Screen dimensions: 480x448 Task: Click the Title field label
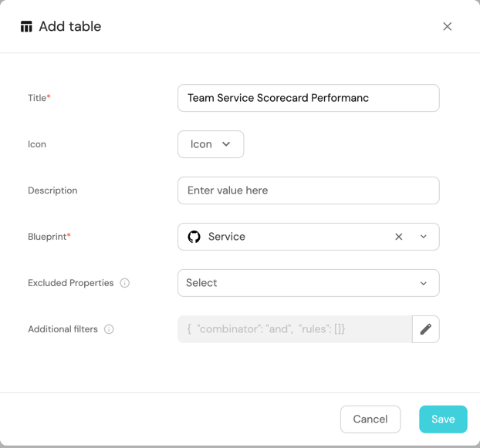[x=37, y=98]
